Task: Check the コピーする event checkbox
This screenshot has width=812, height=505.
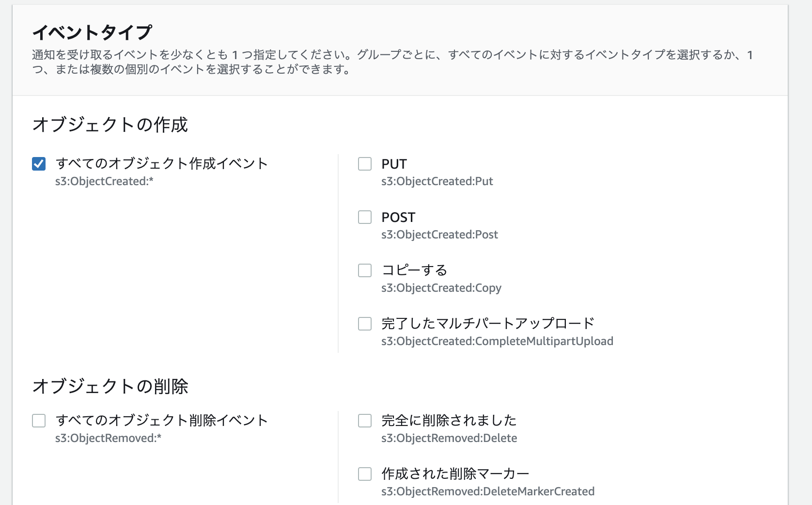Action: [x=364, y=270]
